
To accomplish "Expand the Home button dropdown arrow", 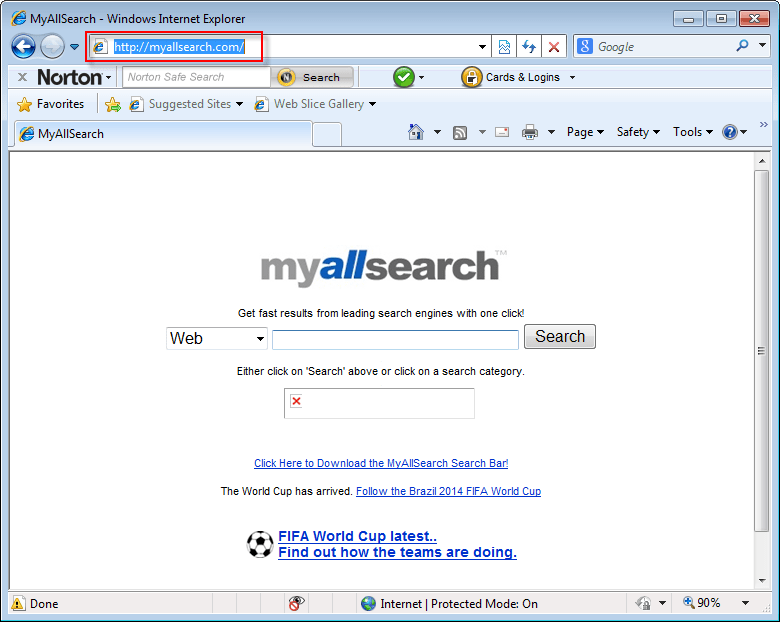I will [x=437, y=132].
